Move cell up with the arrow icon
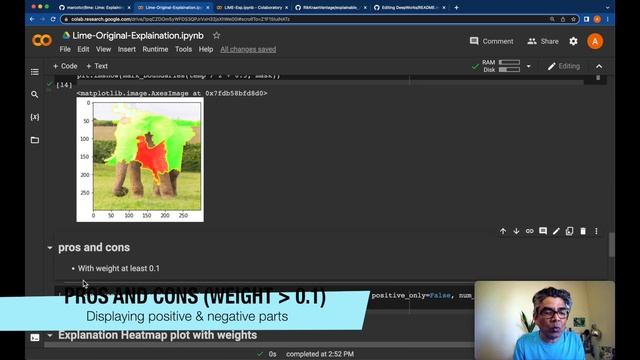640x360 pixels. pos(503,231)
